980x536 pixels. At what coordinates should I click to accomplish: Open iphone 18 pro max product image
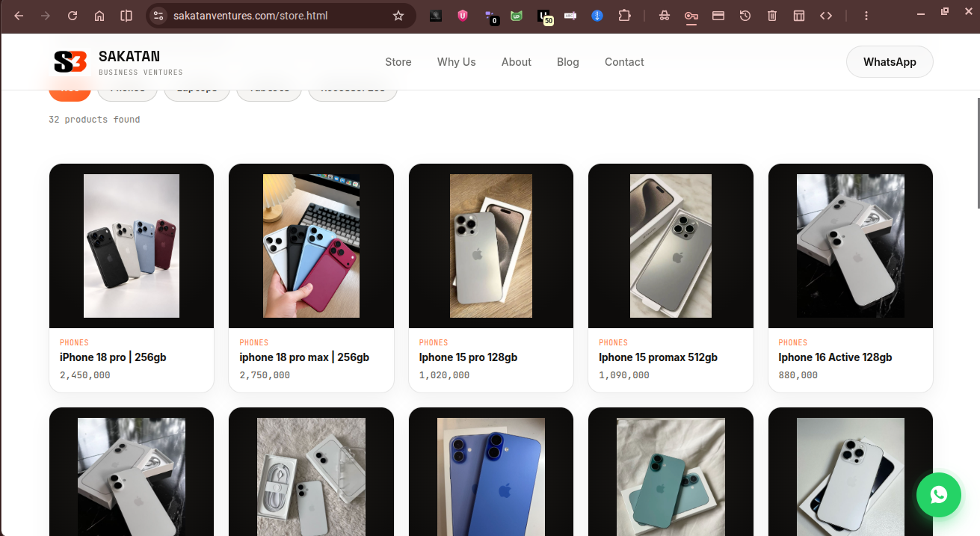311,246
